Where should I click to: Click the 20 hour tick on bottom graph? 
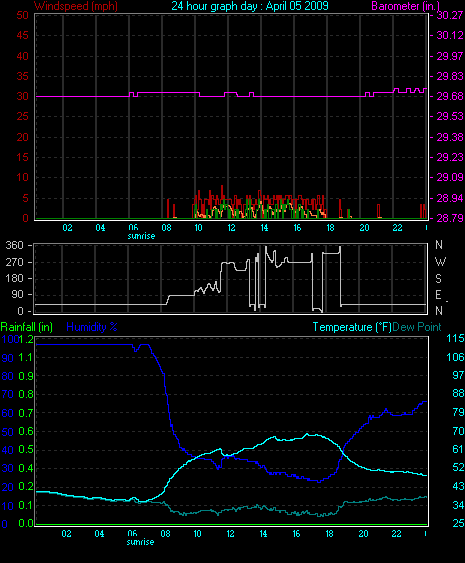[x=363, y=534]
